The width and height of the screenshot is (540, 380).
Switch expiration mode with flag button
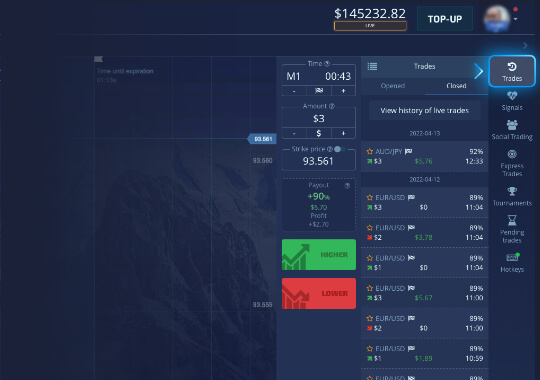tap(319, 91)
